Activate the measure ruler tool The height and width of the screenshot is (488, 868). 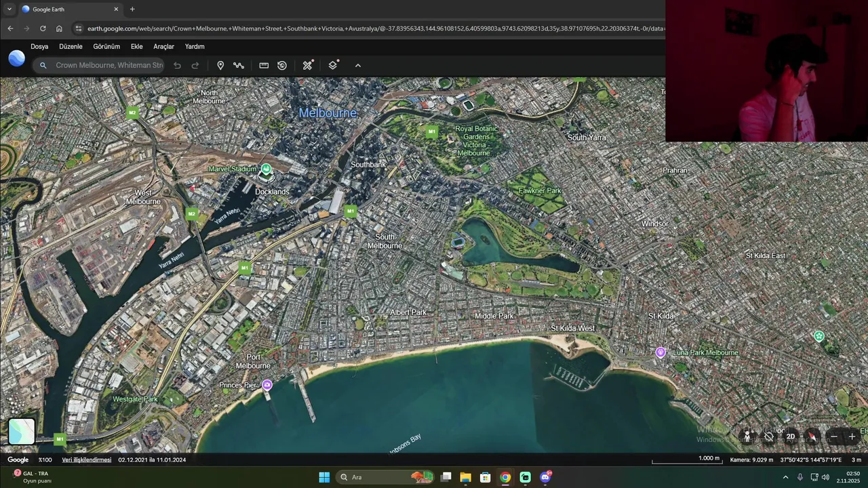[264, 65]
